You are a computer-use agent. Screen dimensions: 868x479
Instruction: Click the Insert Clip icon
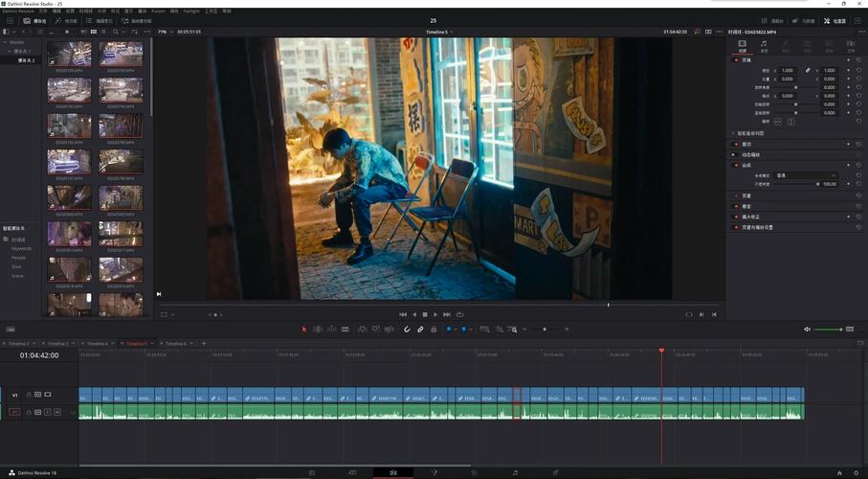click(x=363, y=330)
